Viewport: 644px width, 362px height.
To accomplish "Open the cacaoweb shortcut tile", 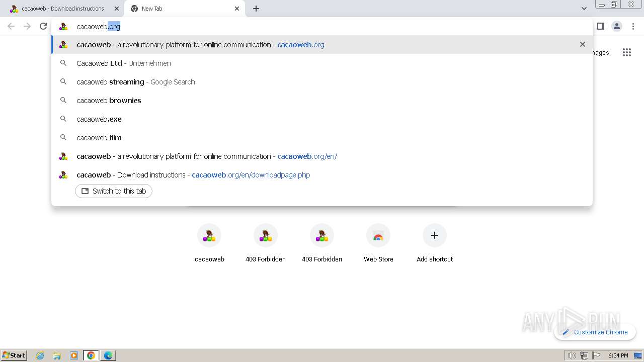I will tap(209, 244).
